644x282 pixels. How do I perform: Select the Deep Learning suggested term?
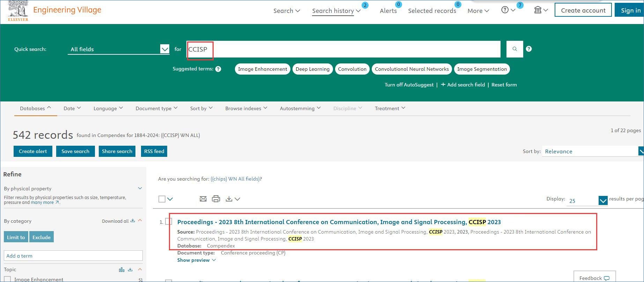point(312,69)
